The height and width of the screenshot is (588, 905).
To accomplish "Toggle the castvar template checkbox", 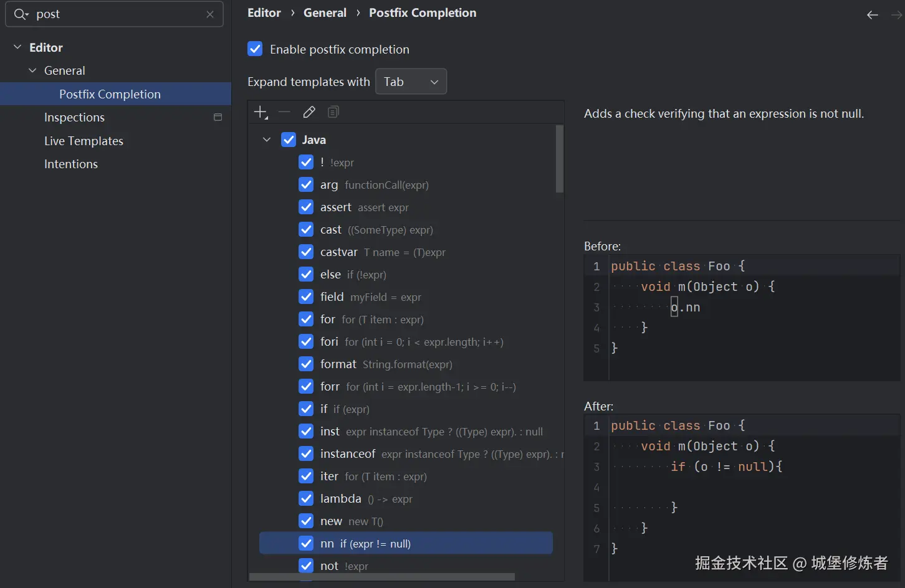I will point(306,252).
